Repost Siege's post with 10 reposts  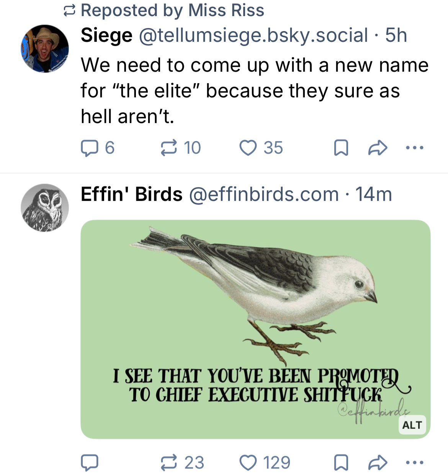click(x=169, y=148)
